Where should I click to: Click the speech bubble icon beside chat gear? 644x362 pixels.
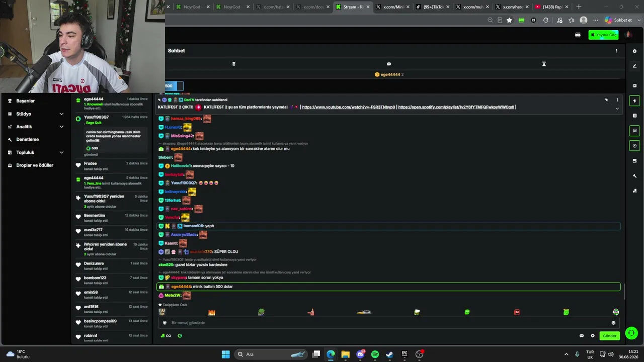click(x=582, y=335)
